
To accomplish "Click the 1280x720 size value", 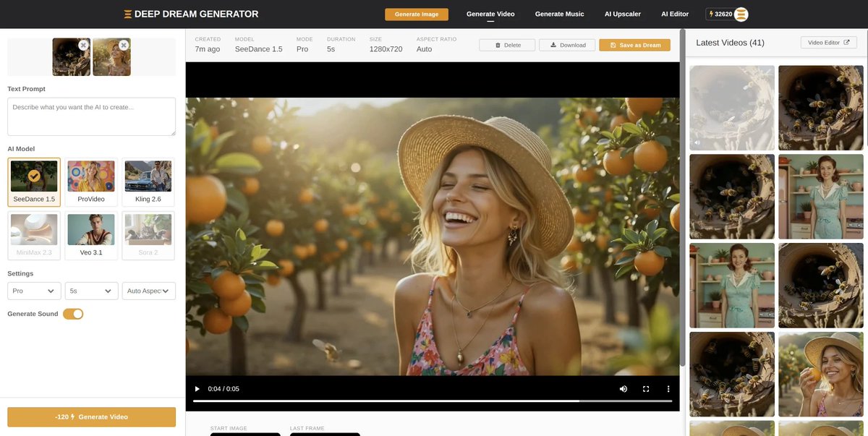I will (386, 49).
